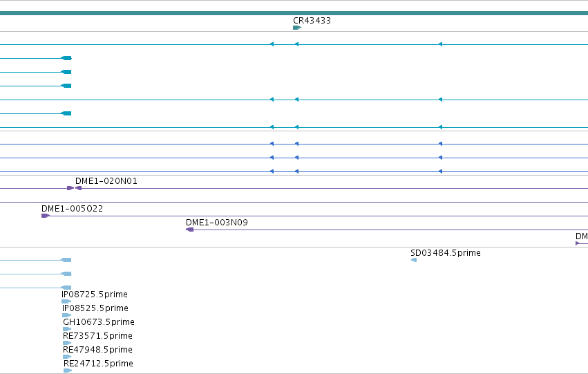Screen dimensions: 588x374
Task: Click the left-pointing arrow under DME1-020N01 label
Action: click(x=78, y=188)
